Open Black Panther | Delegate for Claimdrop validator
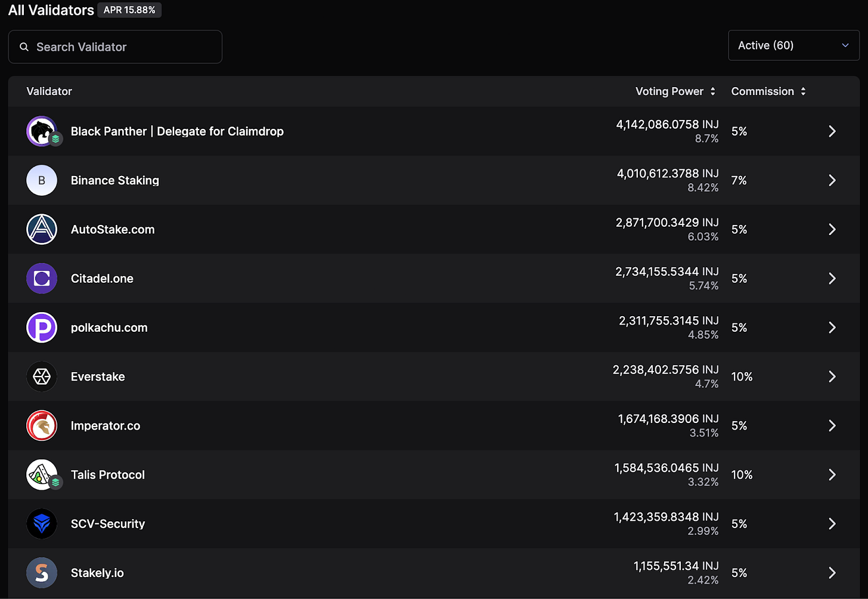 [177, 131]
